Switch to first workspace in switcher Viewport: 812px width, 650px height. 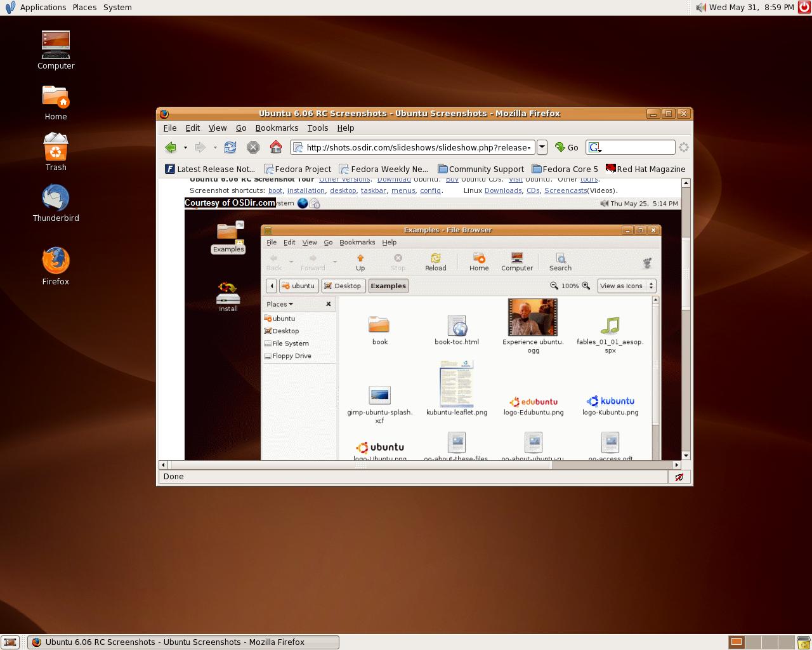coord(736,642)
